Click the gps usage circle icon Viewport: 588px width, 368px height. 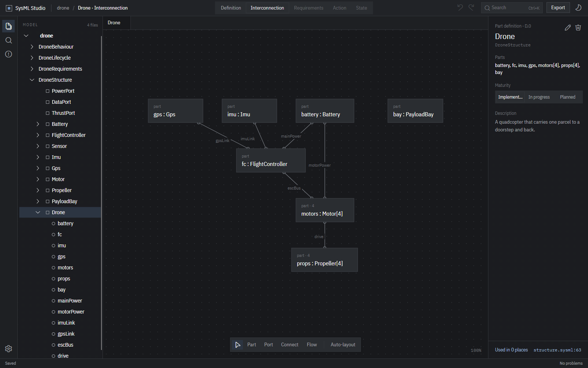pos(54,256)
